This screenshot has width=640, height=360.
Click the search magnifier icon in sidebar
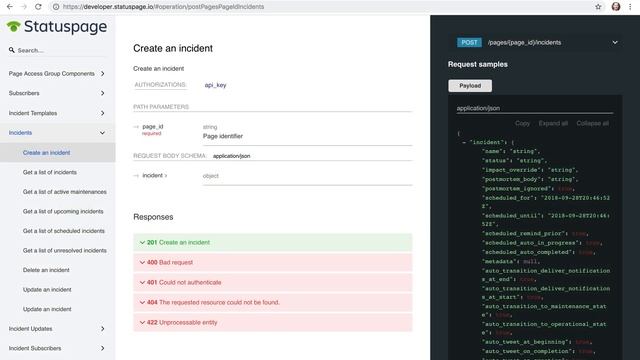[x=11, y=50]
